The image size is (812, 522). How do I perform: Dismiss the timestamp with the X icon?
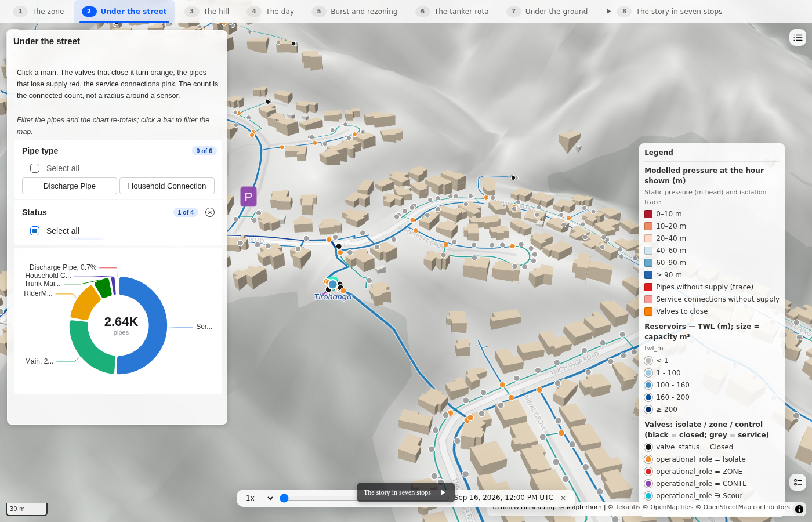(563, 498)
